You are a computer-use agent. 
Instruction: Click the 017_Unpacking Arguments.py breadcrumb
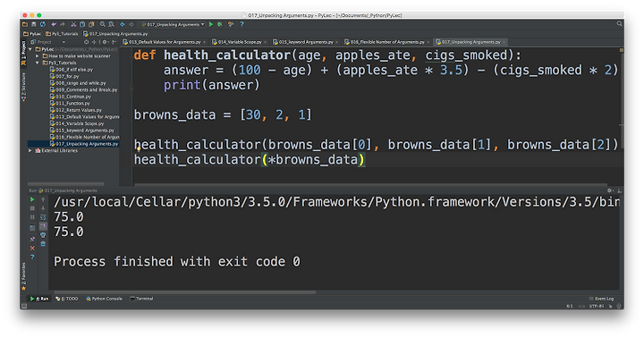point(115,34)
